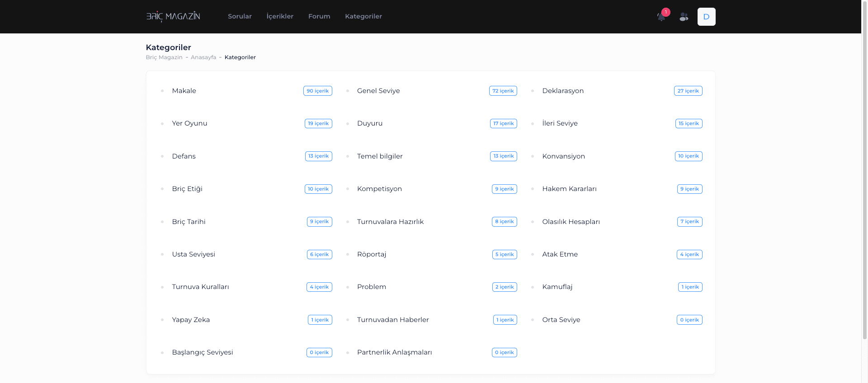This screenshot has height=383, width=868.
Task: Open the Duyuru category
Action: pos(370,123)
